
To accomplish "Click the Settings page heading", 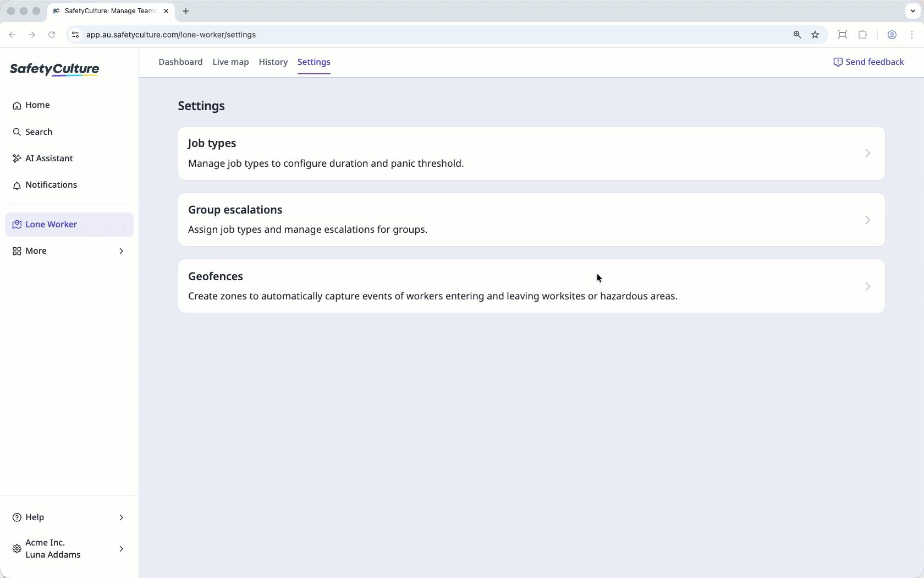I will 201,106.
